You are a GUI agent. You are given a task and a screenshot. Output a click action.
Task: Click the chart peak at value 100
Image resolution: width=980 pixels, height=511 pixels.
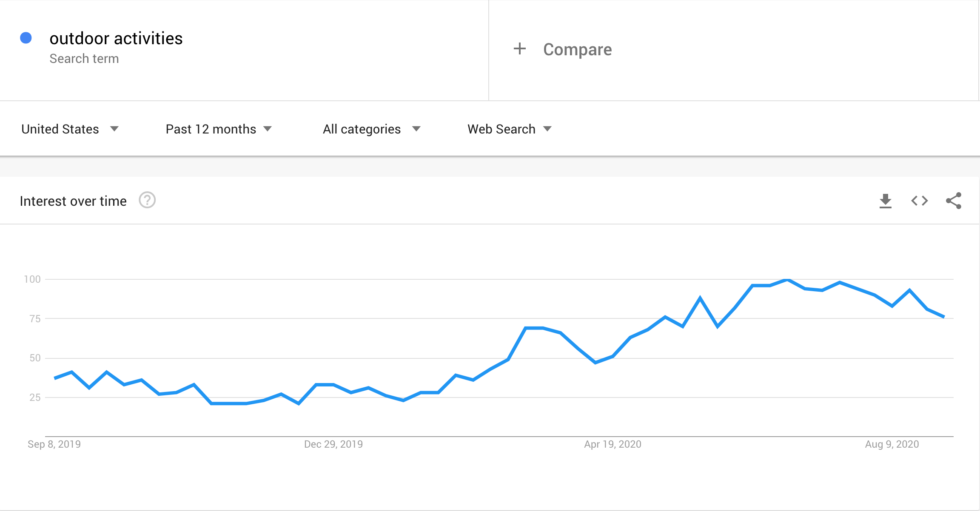(x=787, y=279)
